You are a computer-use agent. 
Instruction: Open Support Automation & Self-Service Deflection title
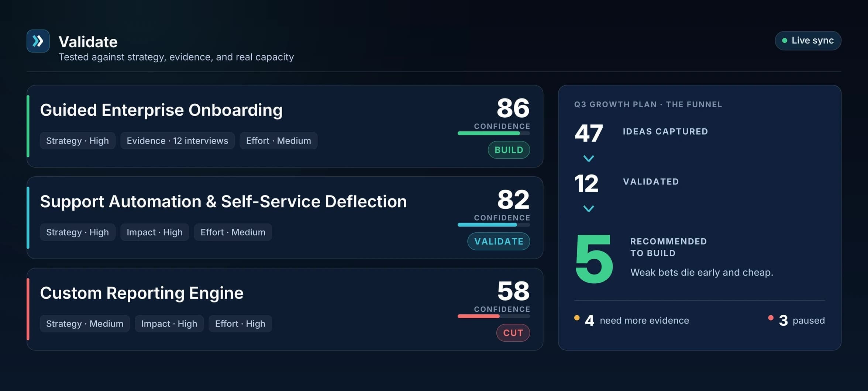[x=223, y=201]
